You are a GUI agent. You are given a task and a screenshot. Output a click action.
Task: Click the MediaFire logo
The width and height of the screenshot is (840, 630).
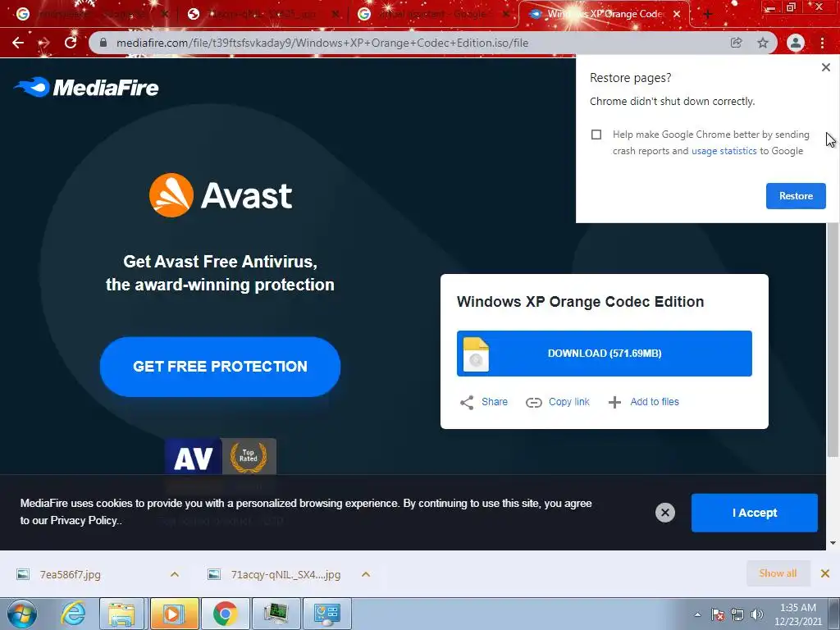click(86, 87)
